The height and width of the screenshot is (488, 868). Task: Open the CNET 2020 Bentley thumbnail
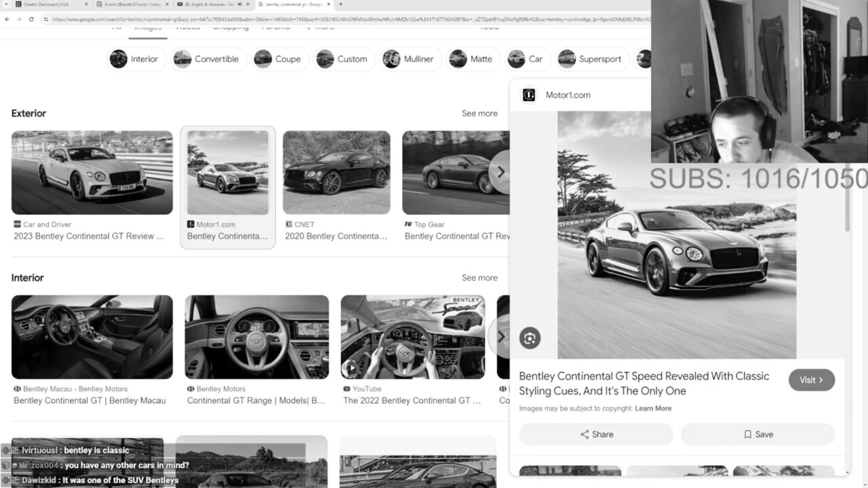tap(336, 173)
